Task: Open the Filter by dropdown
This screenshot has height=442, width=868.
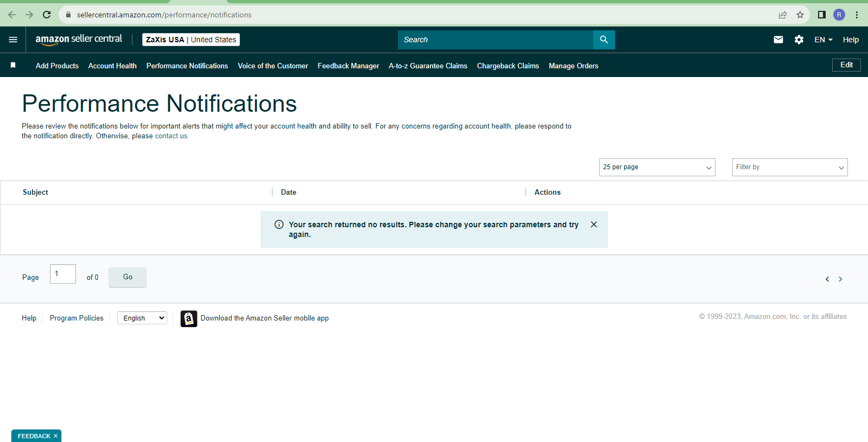Action: [790, 167]
